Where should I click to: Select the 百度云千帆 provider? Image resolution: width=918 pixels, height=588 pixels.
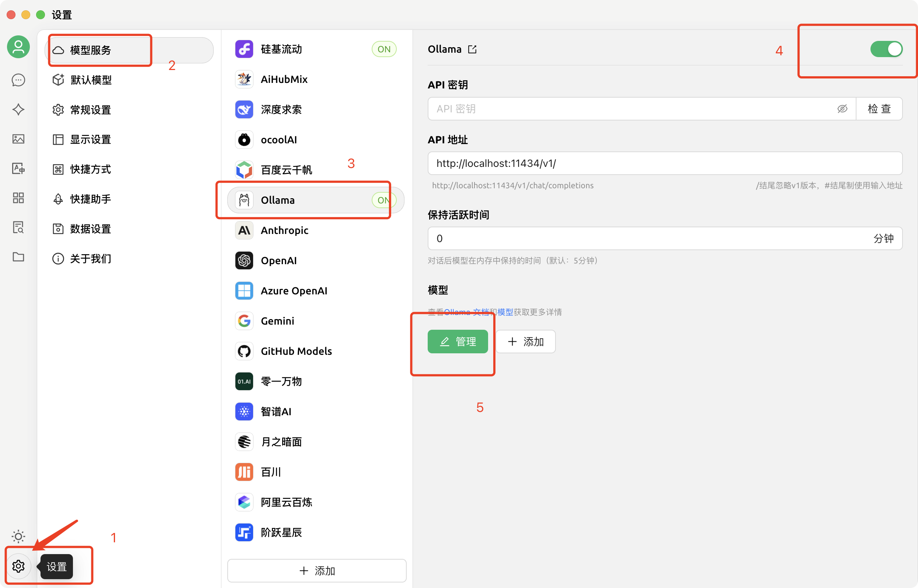coord(316,170)
